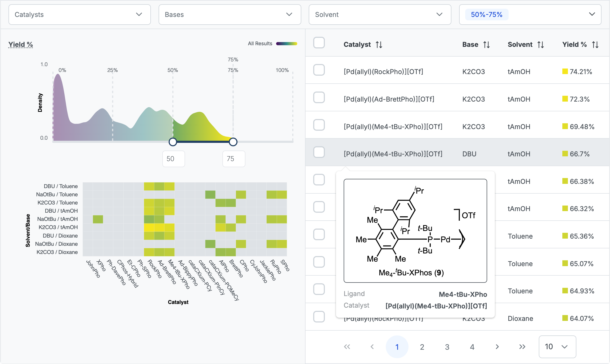Sort table by Yield % arrows
The height and width of the screenshot is (364, 610).
click(595, 45)
